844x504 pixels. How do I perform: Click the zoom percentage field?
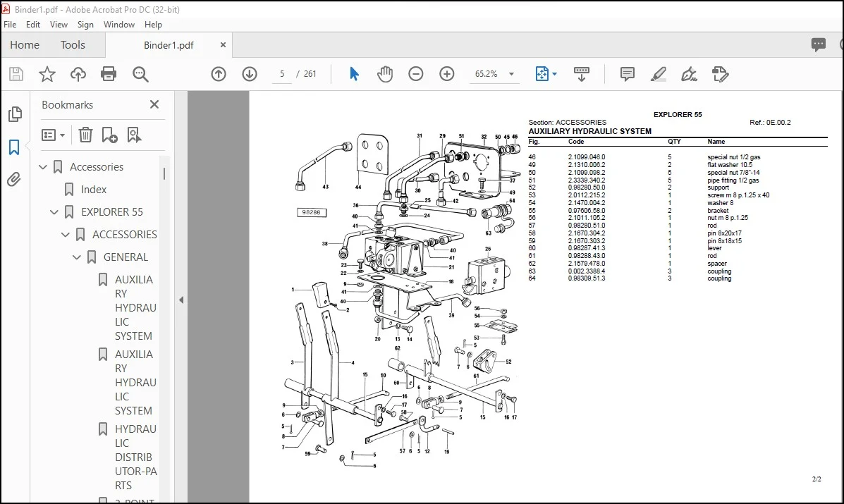pyautogui.click(x=486, y=74)
